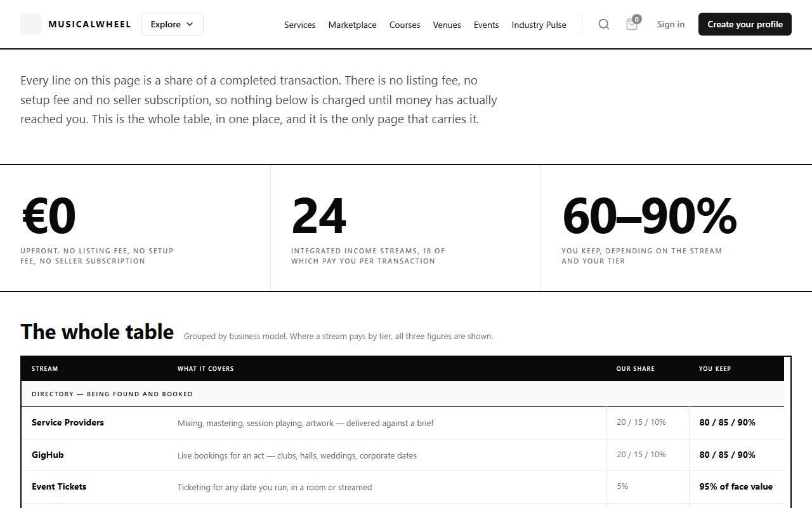Open the search icon in header
Image resolution: width=812 pixels, height=508 pixels.
[x=604, y=24]
